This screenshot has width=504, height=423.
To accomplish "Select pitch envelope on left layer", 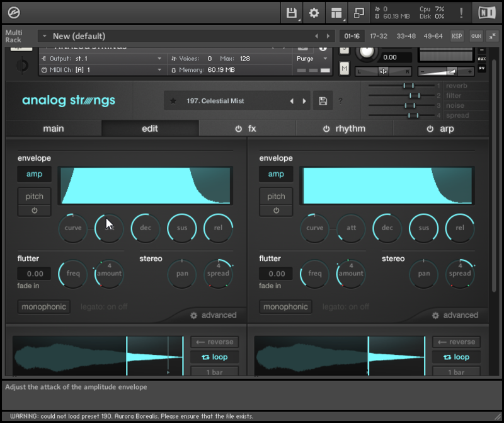I will pyautogui.click(x=35, y=197).
